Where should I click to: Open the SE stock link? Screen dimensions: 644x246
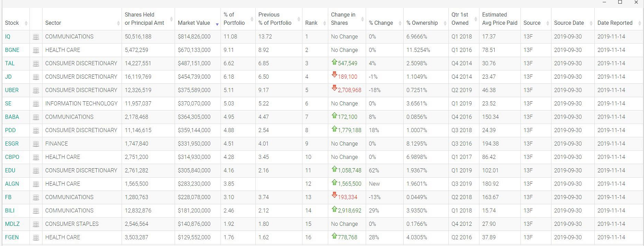8,104
